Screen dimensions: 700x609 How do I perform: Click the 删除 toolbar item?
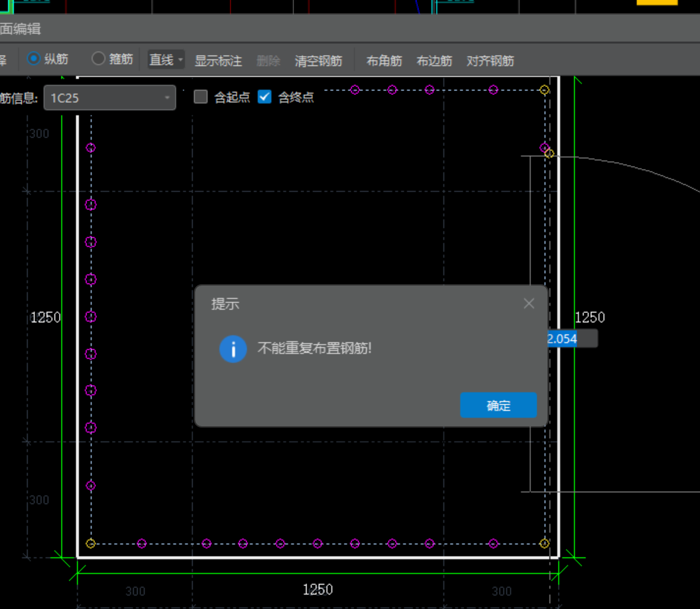[268, 61]
